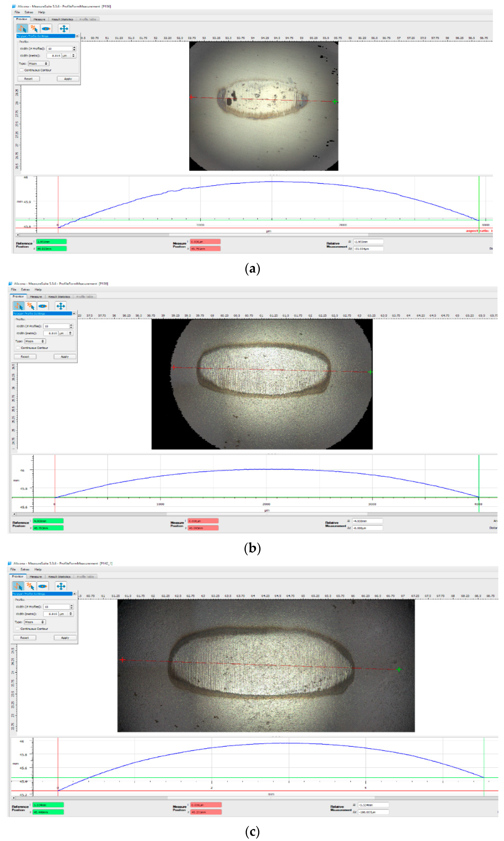Select polygon profile tool in P136 window
The height and width of the screenshot is (841, 504).
[22, 28]
